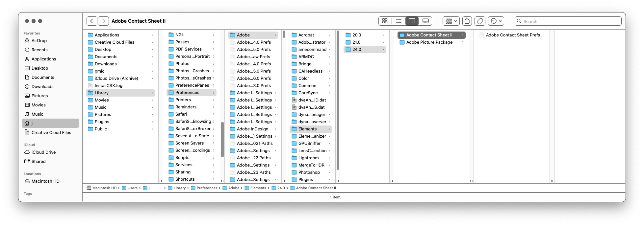This screenshot has width=644, height=226.
Task: Expand the Plugins folder chevron in first column
Action: pyautogui.click(x=152, y=122)
